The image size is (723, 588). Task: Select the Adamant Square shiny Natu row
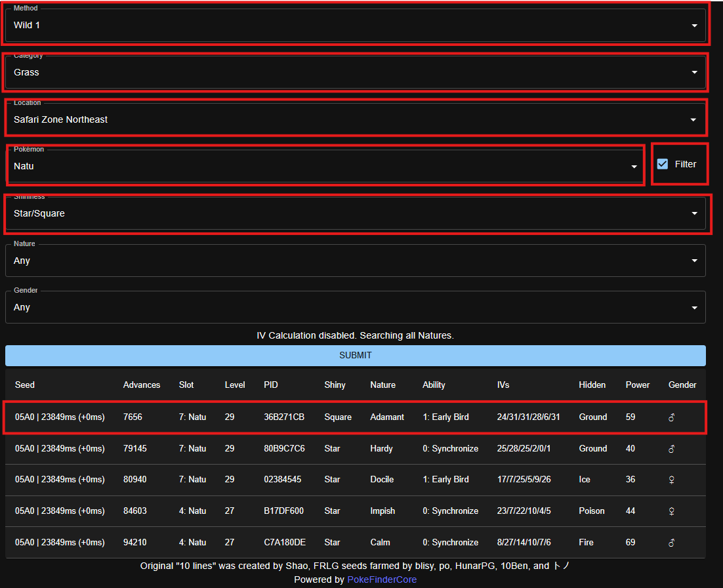(x=354, y=417)
